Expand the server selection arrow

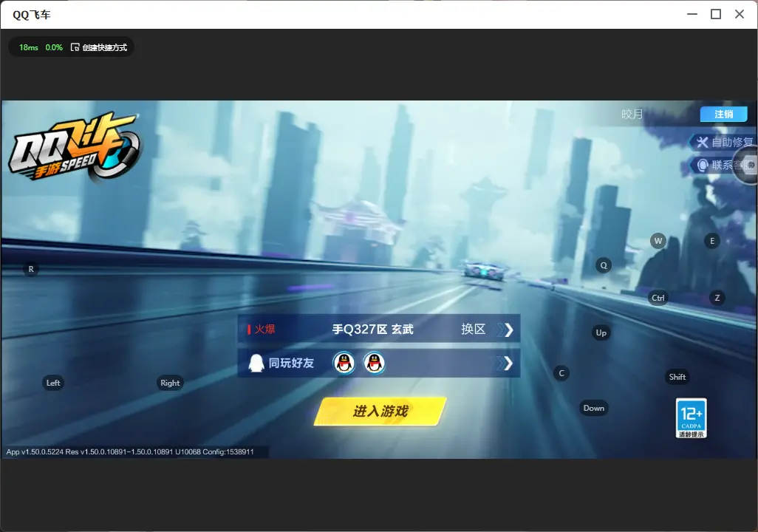point(508,330)
